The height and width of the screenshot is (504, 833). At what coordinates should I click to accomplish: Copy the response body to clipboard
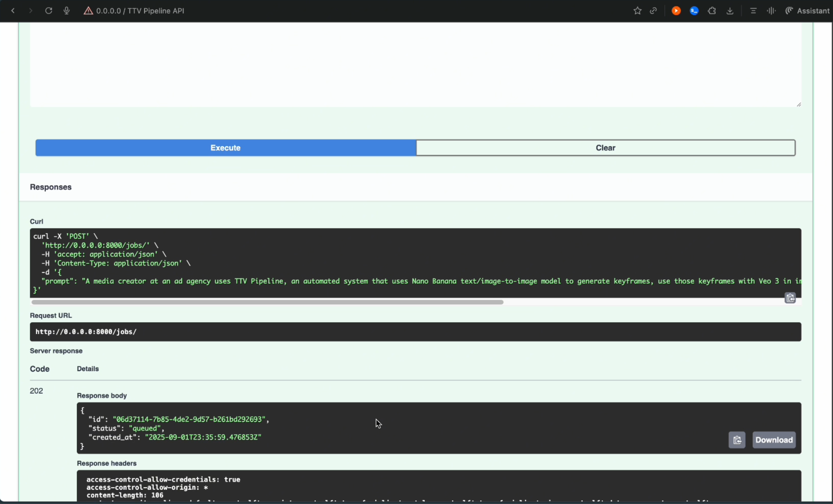(x=737, y=440)
